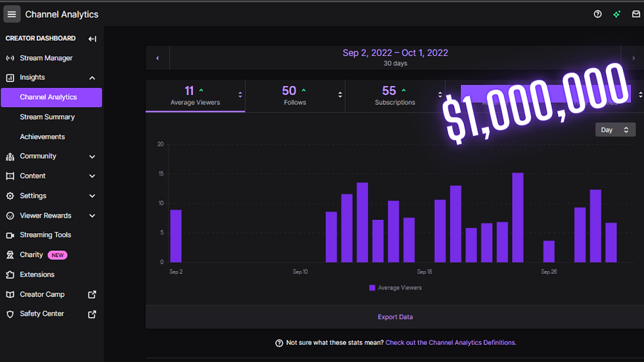Image resolution: width=644 pixels, height=362 pixels.
Task: Click the Settings gear icon
Action: pos(11,196)
